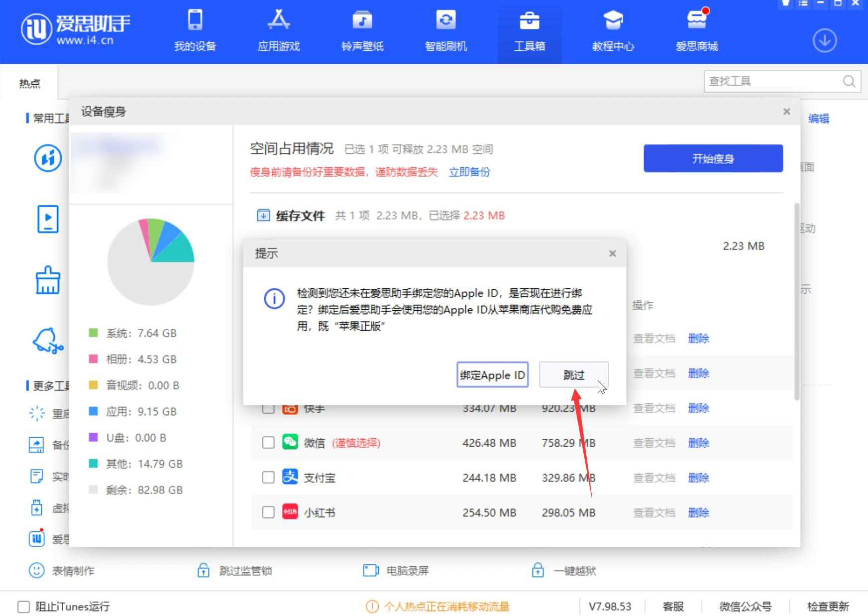Image resolution: width=868 pixels, height=616 pixels.
Task: Click the 绑定Apple ID button
Action: coord(492,375)
